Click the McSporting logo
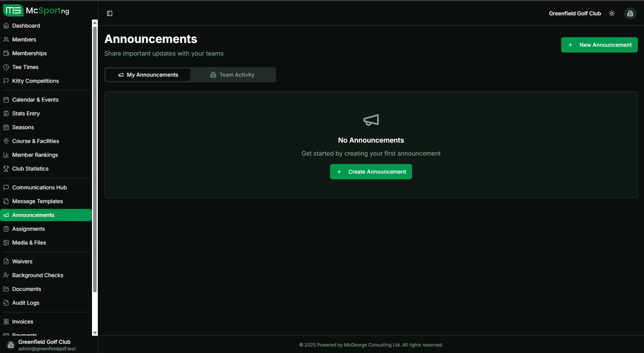This screenshot has width=644, height=353. click(36, 10)
